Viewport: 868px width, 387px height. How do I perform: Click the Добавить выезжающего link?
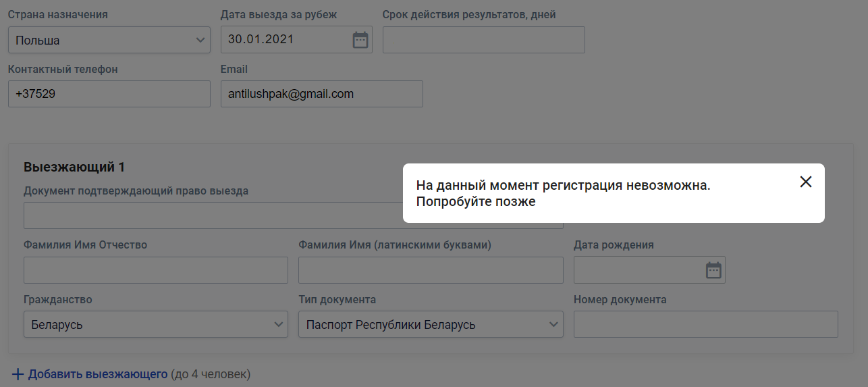(97, 373)
